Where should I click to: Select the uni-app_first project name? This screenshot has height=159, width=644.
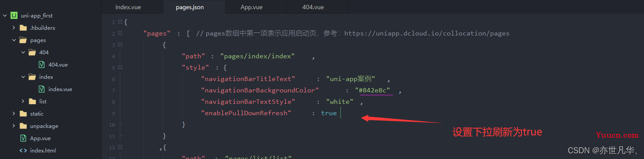[37, 15]
